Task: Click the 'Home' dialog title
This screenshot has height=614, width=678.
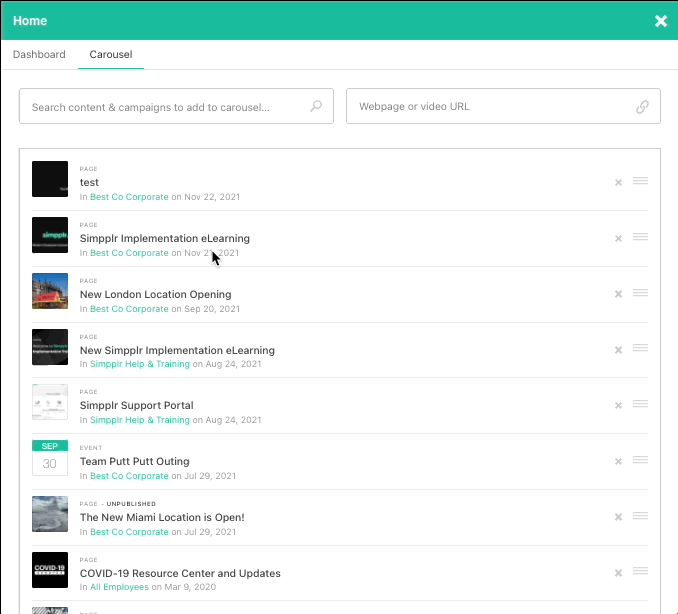Action: 30,21
